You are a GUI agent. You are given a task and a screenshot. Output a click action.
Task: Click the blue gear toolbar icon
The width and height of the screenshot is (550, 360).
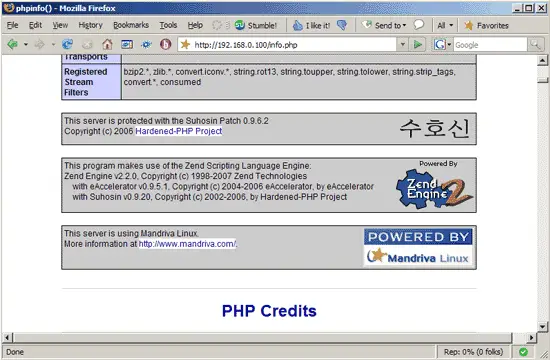tap(146, 45)
